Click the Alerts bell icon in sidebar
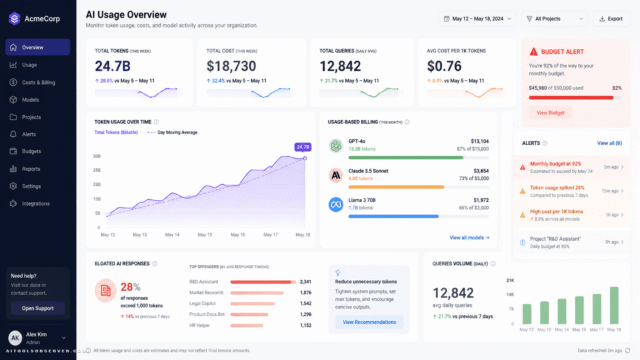 13,134
